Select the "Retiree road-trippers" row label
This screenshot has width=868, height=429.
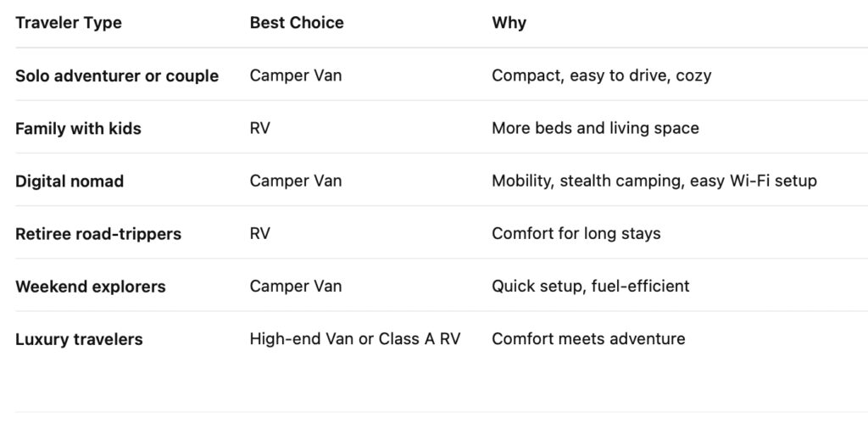pos(98,233)
